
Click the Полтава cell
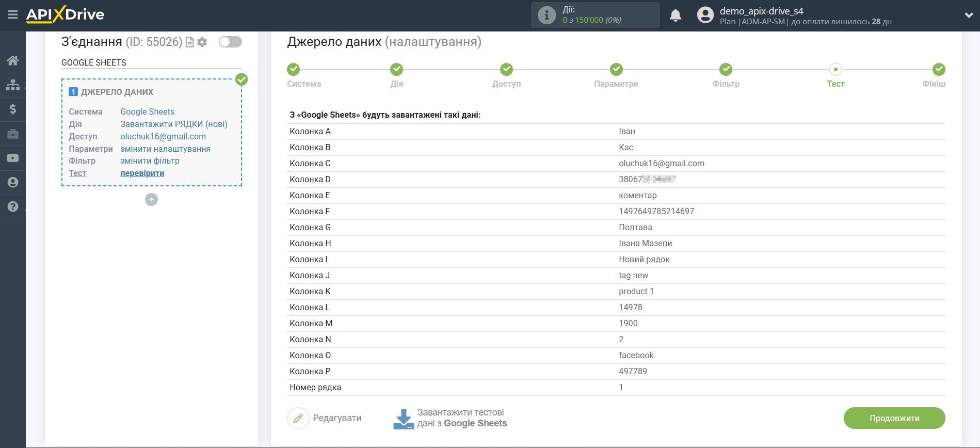click(635, 227)
